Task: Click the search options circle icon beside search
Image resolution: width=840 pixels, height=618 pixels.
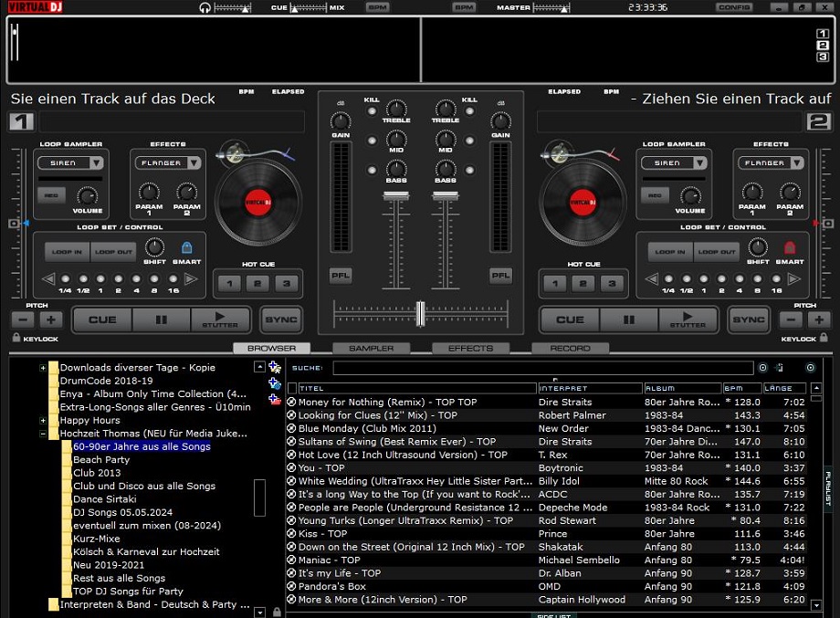Action: coord(763,367)
